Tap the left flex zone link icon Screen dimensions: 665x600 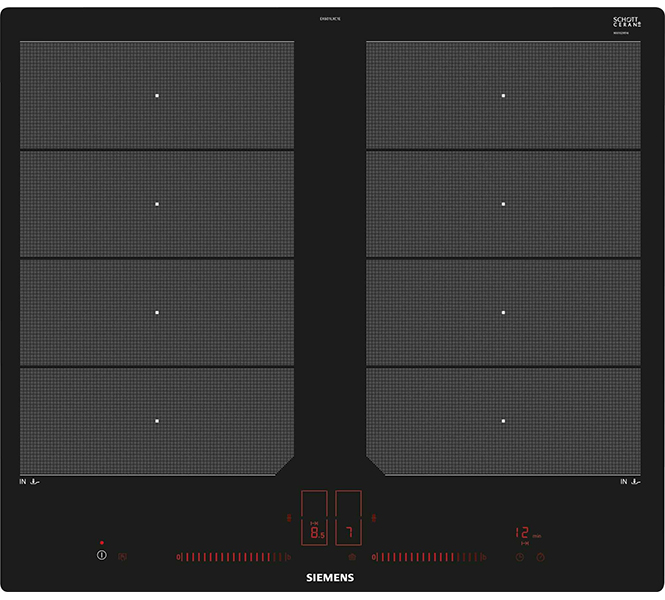point(291,518)
